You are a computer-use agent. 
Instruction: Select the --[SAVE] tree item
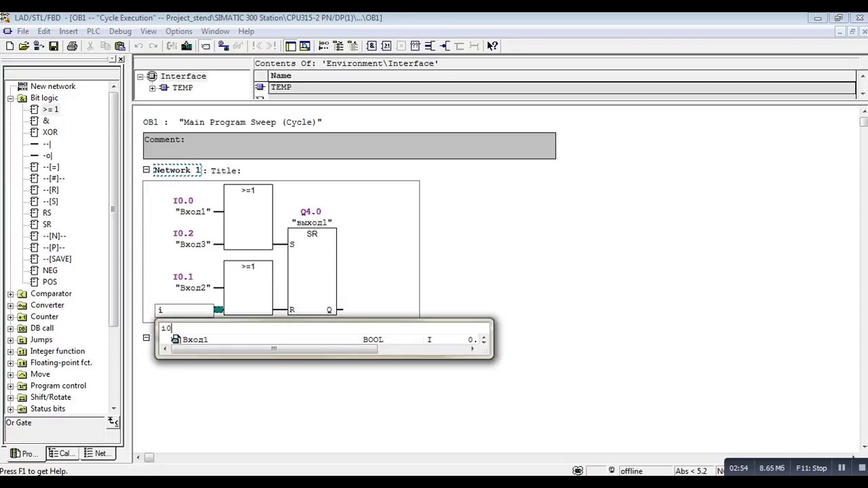point(57,259)
